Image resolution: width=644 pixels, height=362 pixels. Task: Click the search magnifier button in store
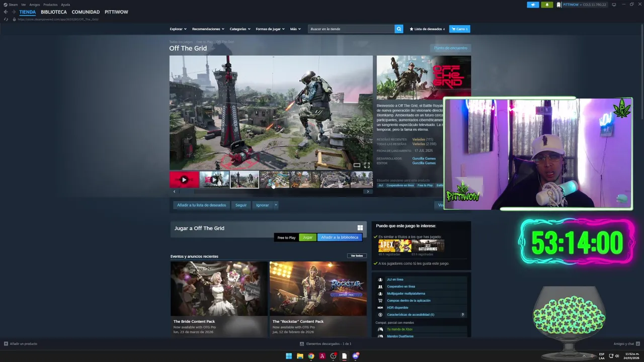[x=399, y=29]
